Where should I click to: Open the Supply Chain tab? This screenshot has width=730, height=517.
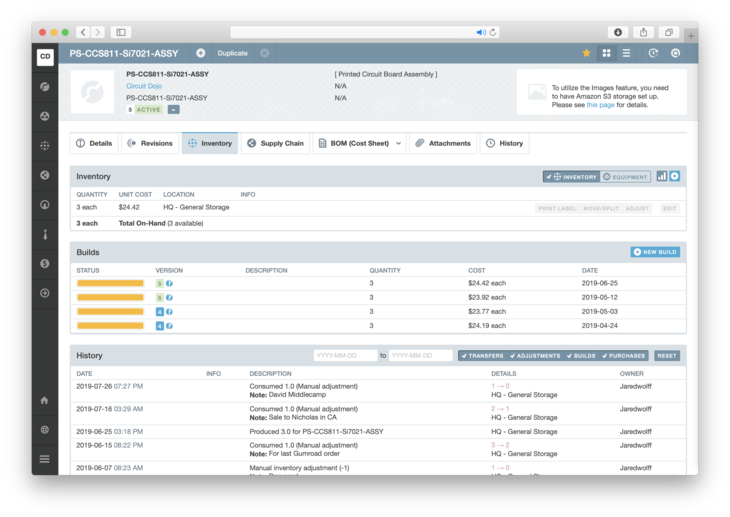(275, 144)
